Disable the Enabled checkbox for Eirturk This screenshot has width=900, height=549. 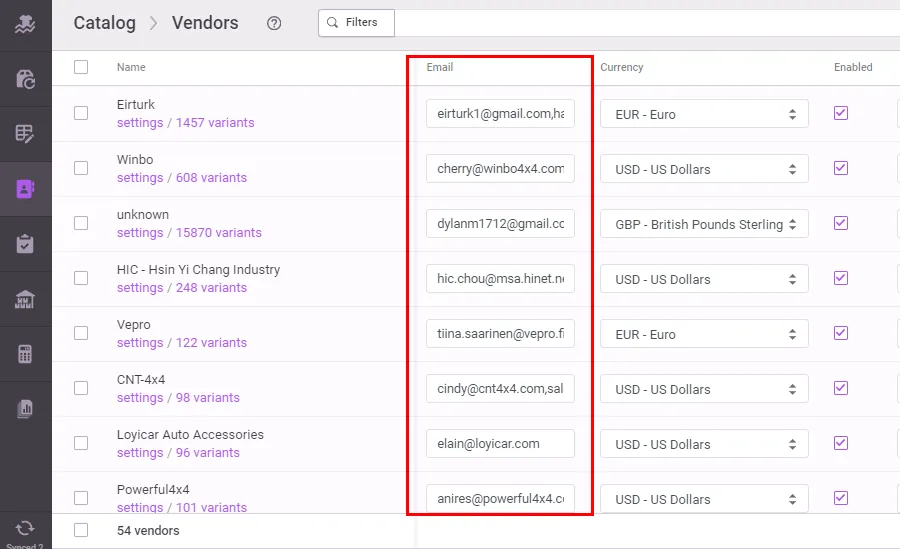coord(841,113)
